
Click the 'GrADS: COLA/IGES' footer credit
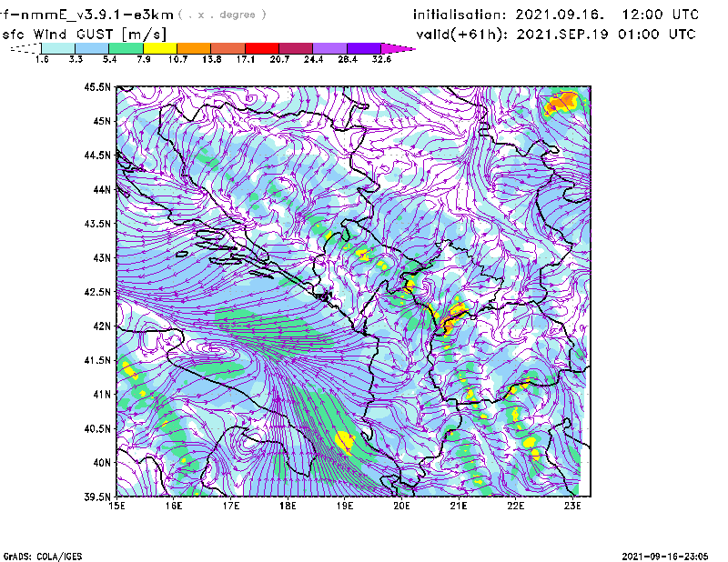click(x=42, y=556)
